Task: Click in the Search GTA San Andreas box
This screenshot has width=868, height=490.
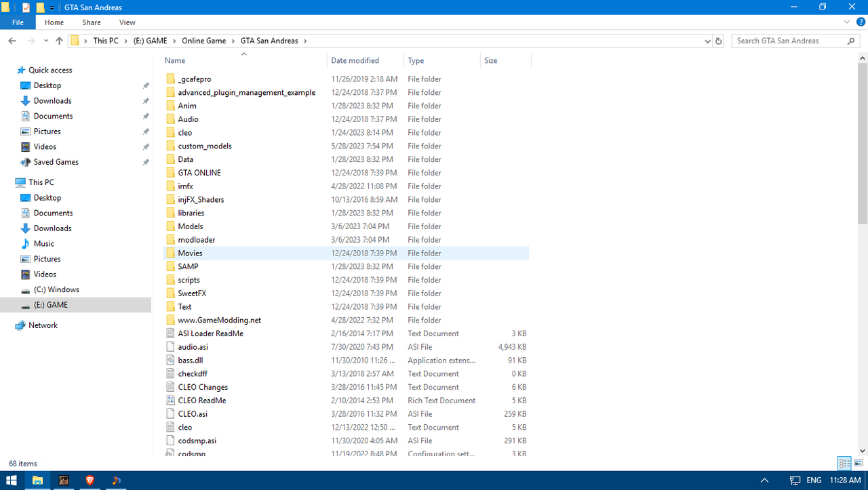Action: point(795,41)
